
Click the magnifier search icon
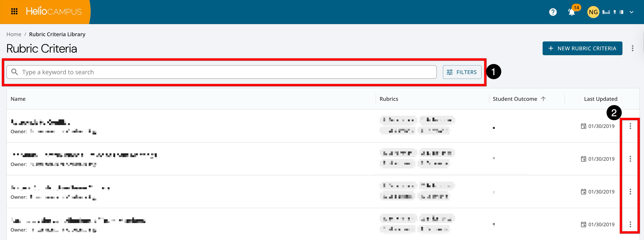(15, 72)
